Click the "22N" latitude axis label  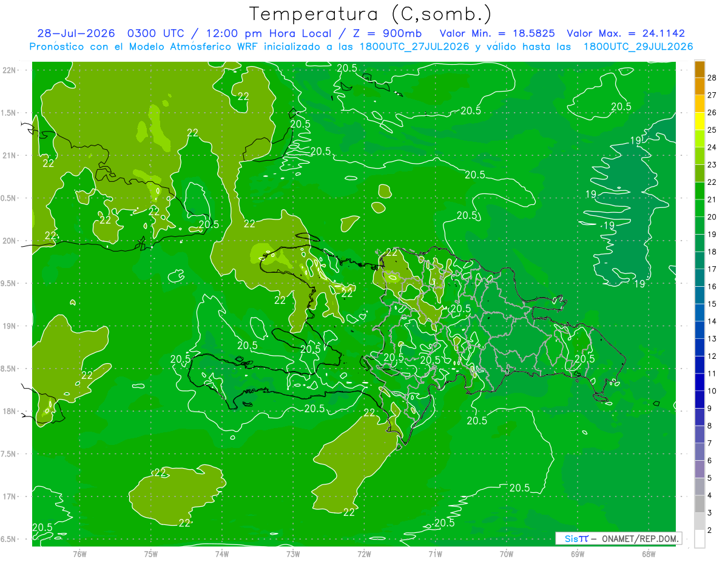(8, 70)
